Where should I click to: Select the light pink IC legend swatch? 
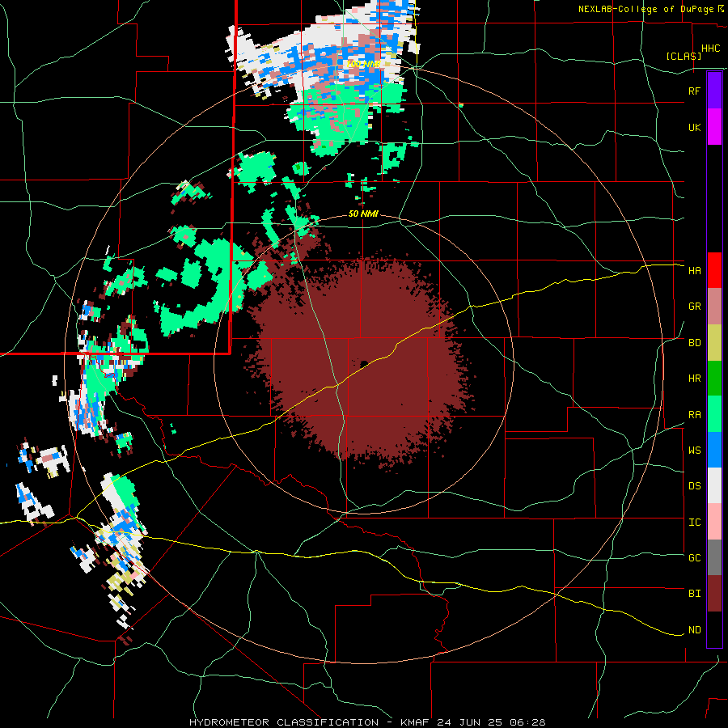tap(714, 522)
